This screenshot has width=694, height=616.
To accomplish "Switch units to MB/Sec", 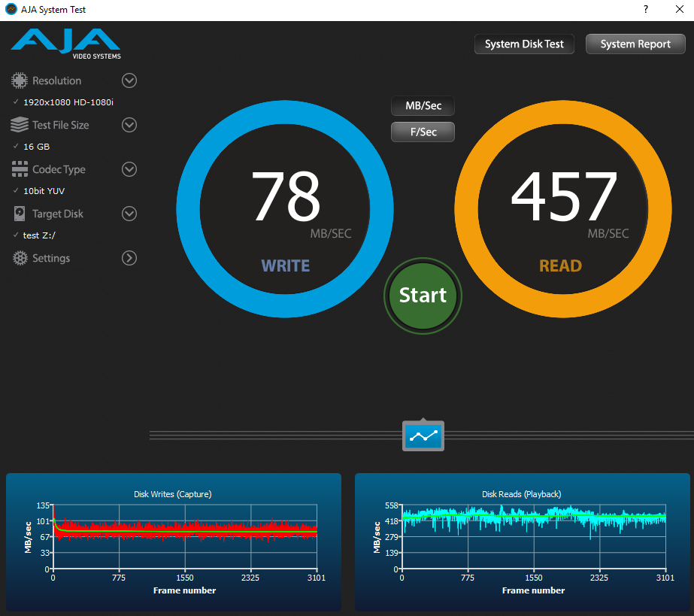I will point(423,106).
